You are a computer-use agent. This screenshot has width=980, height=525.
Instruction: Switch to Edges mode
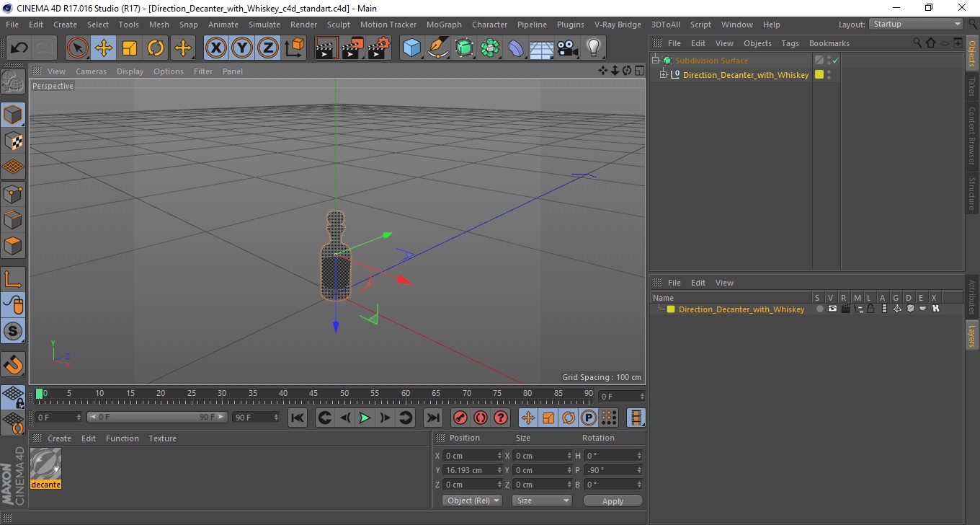[13, 219]
